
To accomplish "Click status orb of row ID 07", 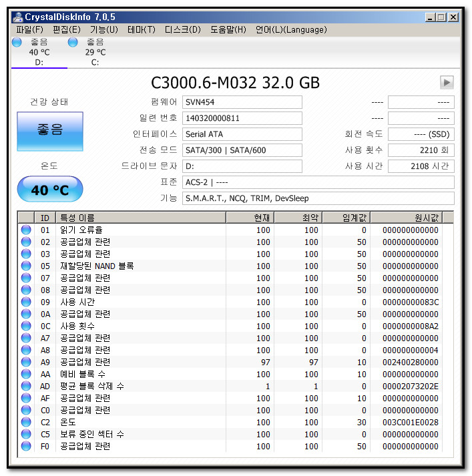I will (26, 278).
